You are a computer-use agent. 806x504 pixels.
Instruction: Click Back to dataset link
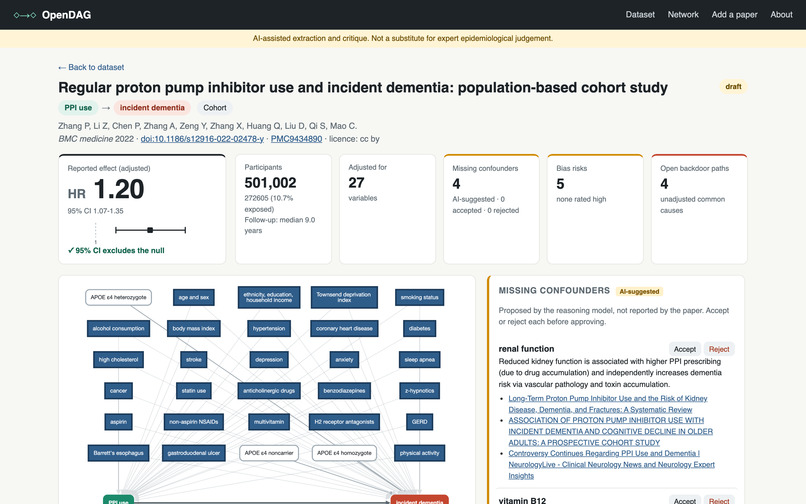point(91,67)
